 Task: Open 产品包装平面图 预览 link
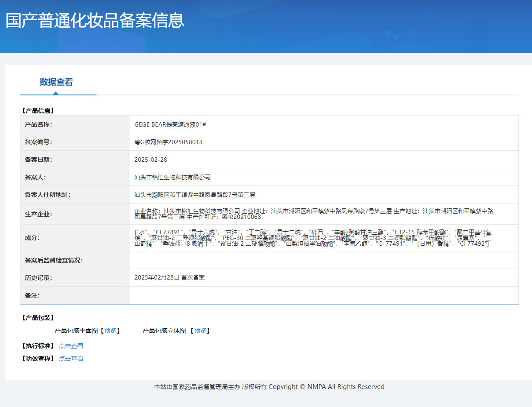110,331
